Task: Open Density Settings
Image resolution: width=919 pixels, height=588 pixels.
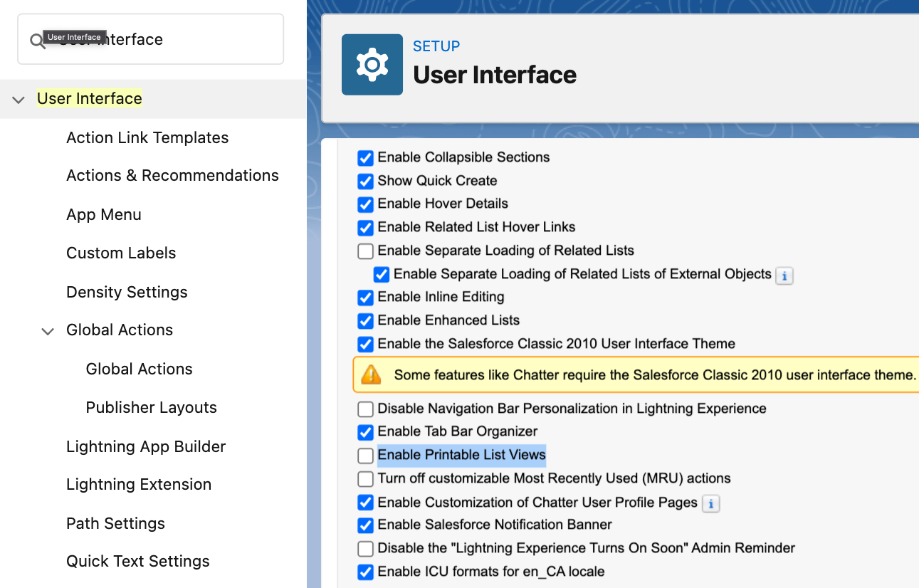Action: [x=127, y=293]
